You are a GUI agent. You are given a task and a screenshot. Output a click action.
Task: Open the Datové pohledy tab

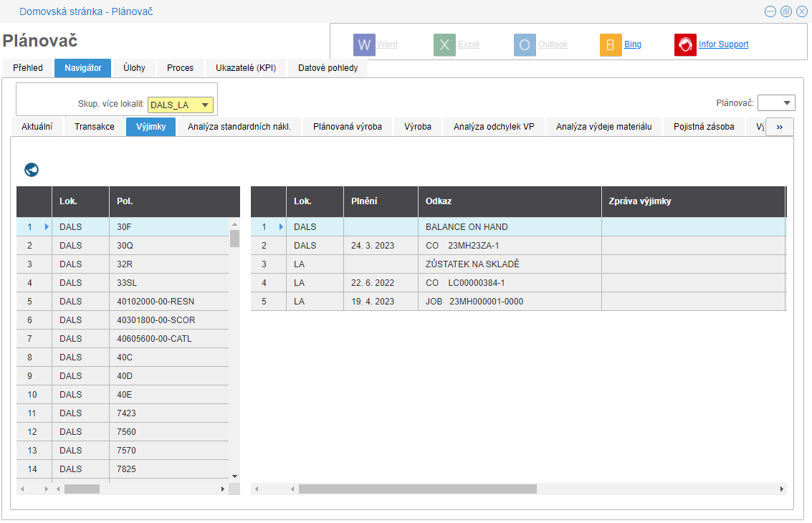(328, 68)
